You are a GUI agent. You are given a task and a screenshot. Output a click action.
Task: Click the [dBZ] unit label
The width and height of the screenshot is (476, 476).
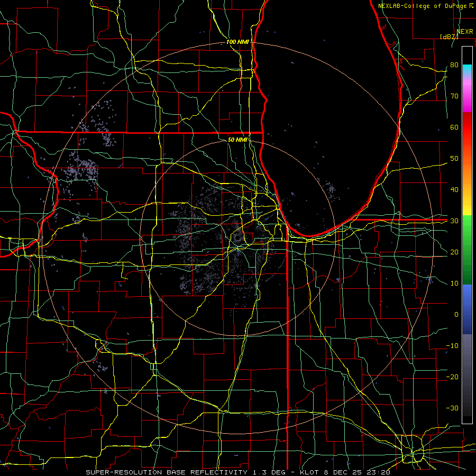pyautogui.click(x=449, y=36)
